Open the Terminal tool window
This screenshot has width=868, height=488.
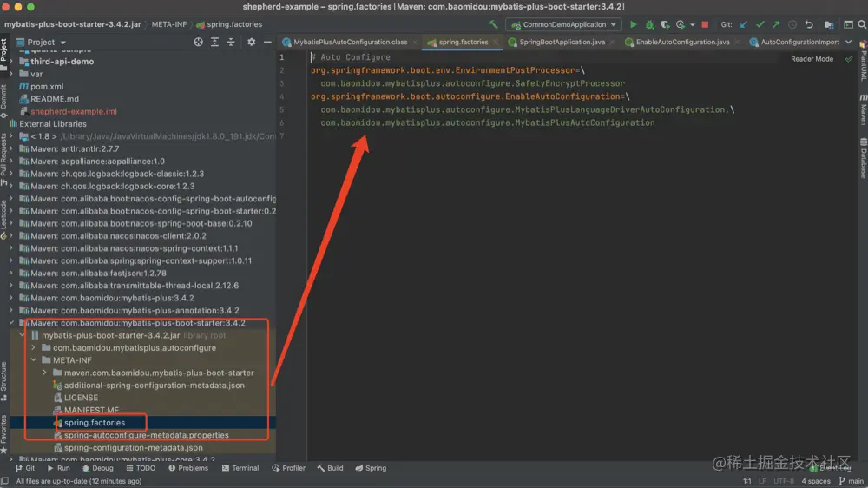pyautogui.click(x=240, y=468)
